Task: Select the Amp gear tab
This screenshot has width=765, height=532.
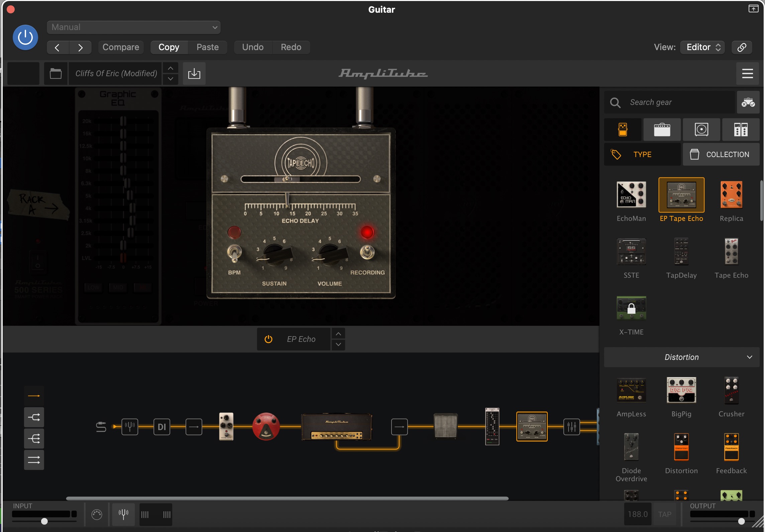Action: pyautogui.click(x=662, y=129)
